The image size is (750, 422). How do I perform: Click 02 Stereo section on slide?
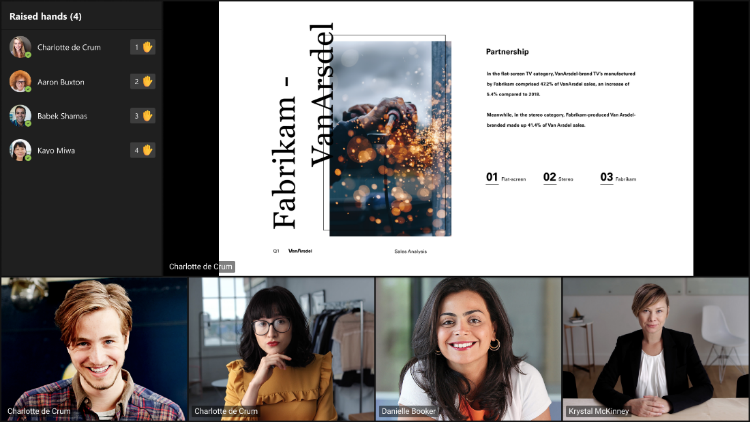(x=558, y=178)
